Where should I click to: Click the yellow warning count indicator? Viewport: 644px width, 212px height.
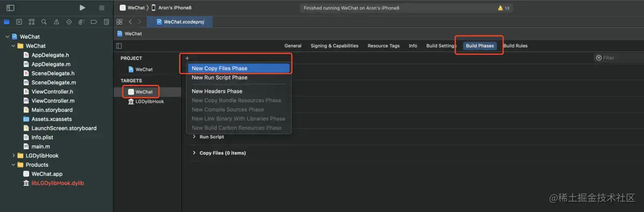click(504, 8)
